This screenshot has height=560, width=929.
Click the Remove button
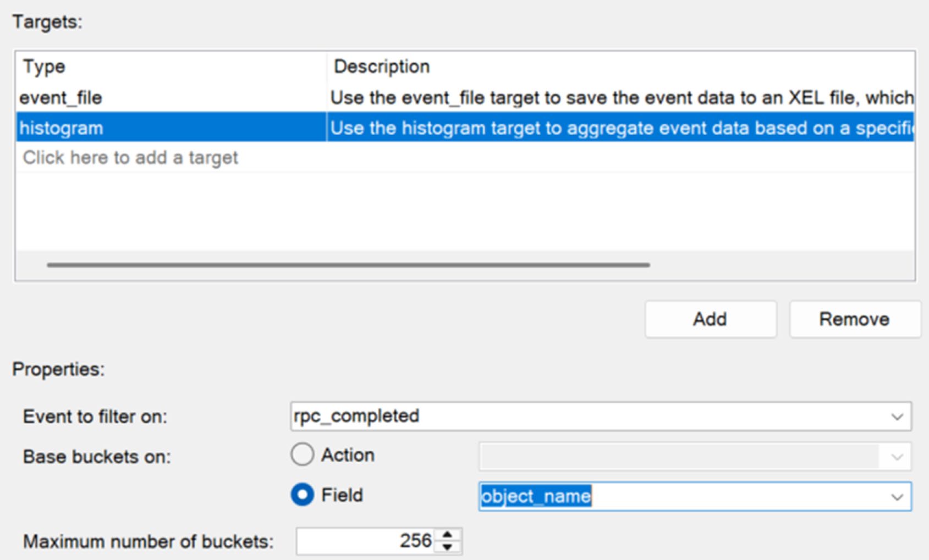[855, 319]
